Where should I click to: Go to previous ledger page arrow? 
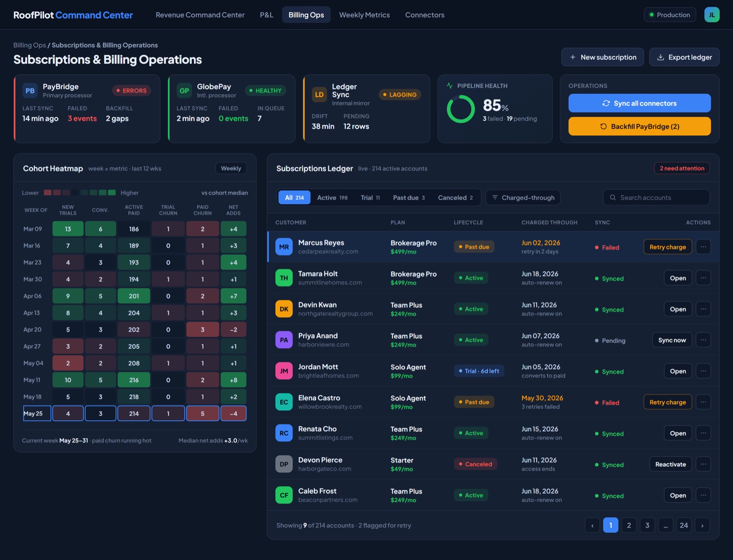592,525
